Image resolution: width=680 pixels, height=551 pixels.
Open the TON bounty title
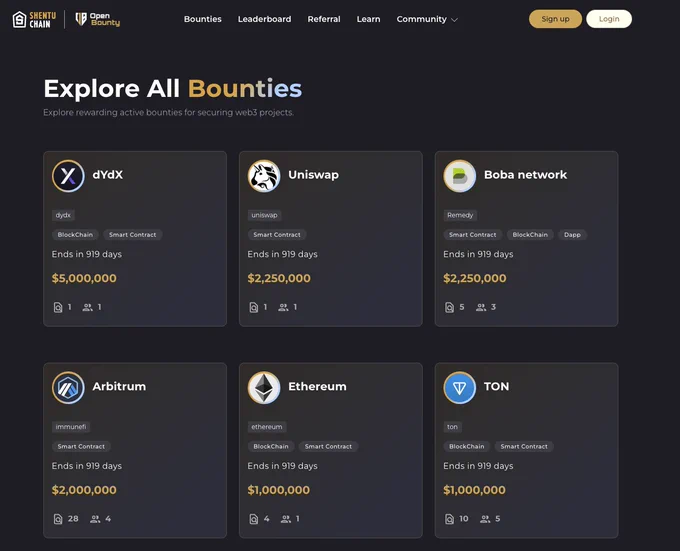(x=497, y=386)
